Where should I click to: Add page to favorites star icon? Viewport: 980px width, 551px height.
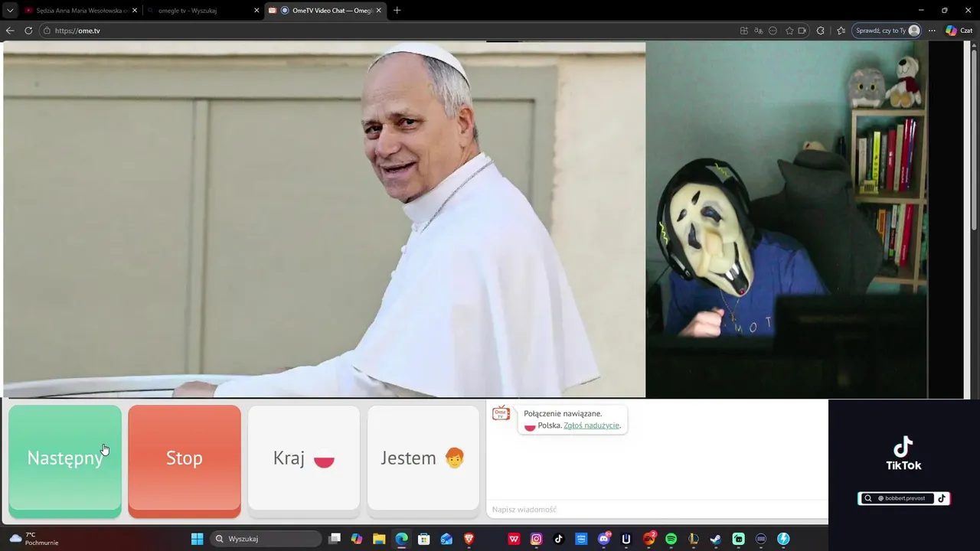[x=789, y=31]
